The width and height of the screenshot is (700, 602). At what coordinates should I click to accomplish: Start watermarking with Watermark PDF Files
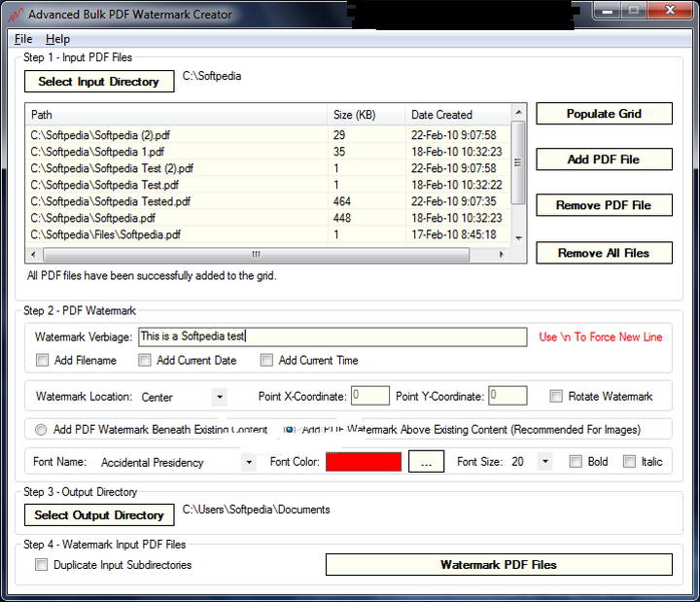[x=499, y=564]
